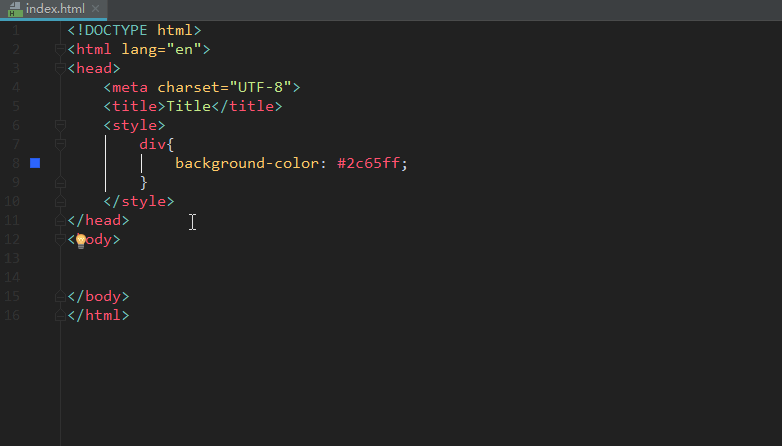Click the Title text inside title tag
The height and width of the screenshot is (446, 782).
[x=189, y=106]
